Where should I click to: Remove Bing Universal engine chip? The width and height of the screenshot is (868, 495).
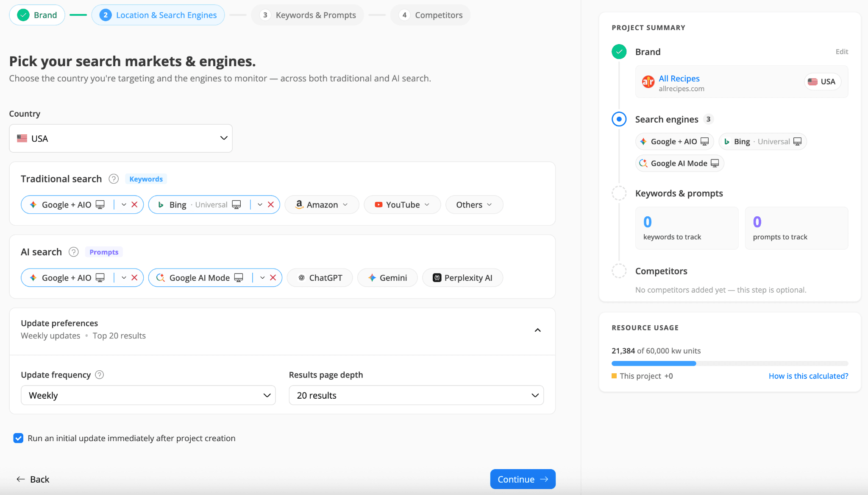(x=271, y=205)
